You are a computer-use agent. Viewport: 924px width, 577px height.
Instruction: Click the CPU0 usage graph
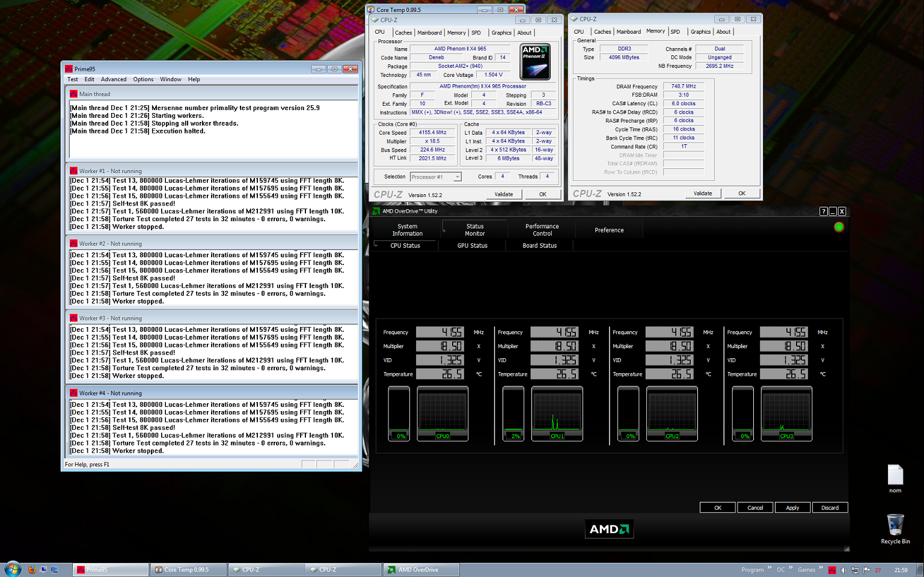(x=442, y=412)
